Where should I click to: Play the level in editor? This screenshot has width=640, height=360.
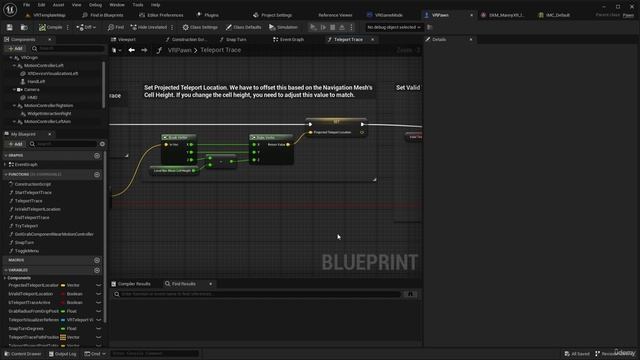313,27
